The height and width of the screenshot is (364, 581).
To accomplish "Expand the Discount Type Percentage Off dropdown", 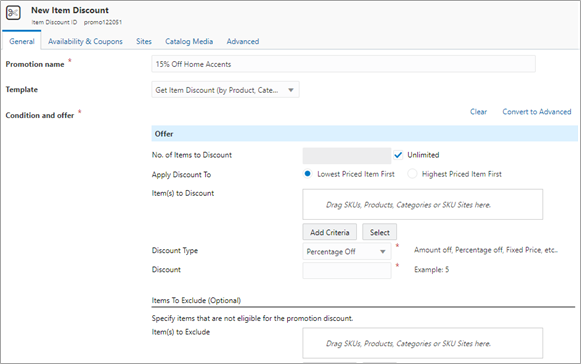I will pos(346,252).
